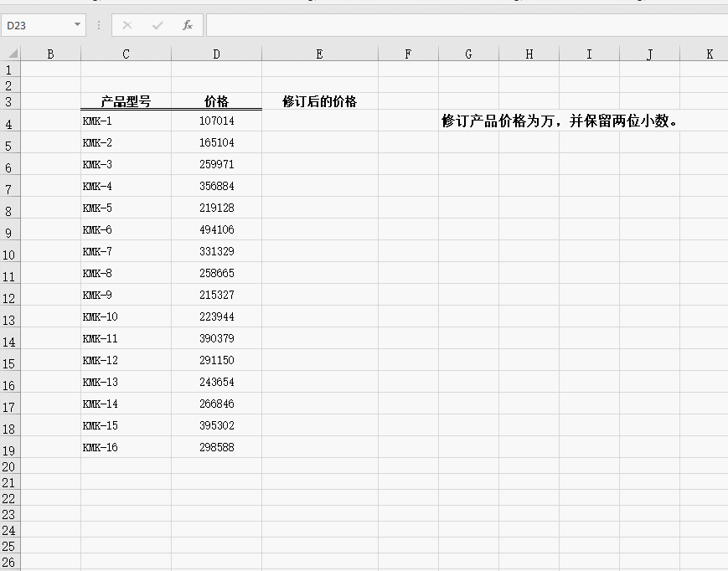
Task: Click into the formula bar input
Action: pos(467,25)
